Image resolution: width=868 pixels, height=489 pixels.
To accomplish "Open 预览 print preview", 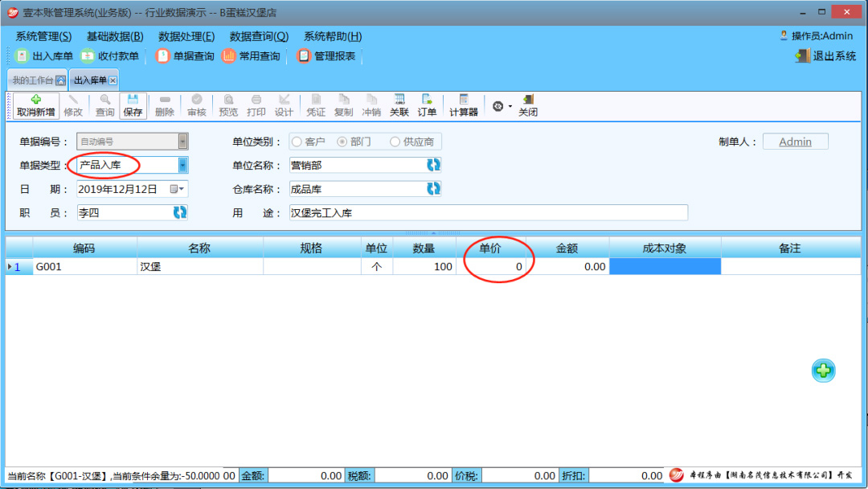I will click(x=228, y=106).
